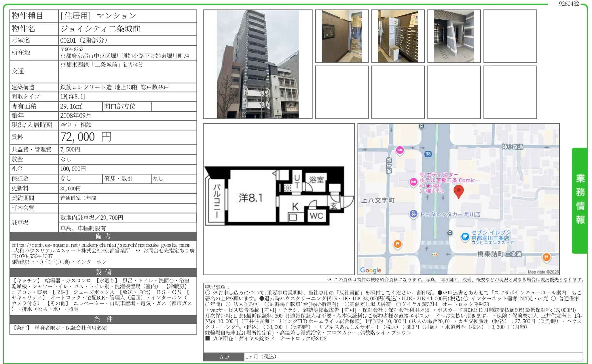This screenshot has width=592, height=364.
Task: Open the building entrance approach photo thumbnail
Action: click(x=454, y=36)
